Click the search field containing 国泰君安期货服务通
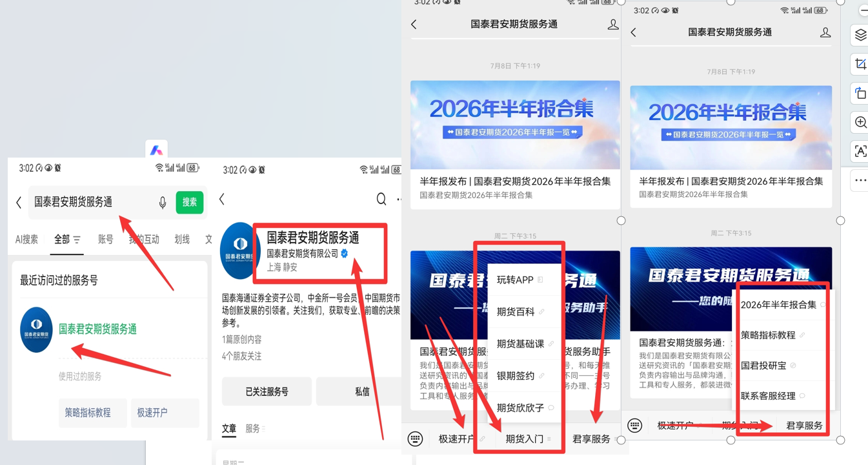 [x=102, y=203]
